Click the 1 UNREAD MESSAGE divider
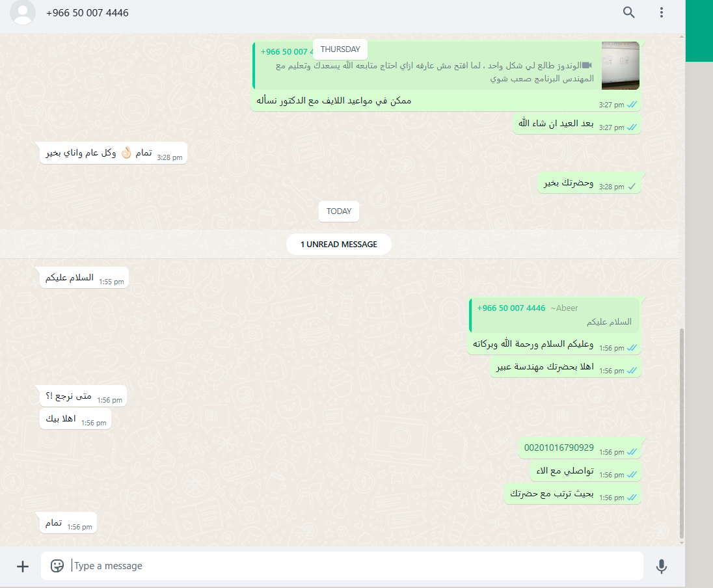This screenshot has width=713, height=588. coord(339,244)
